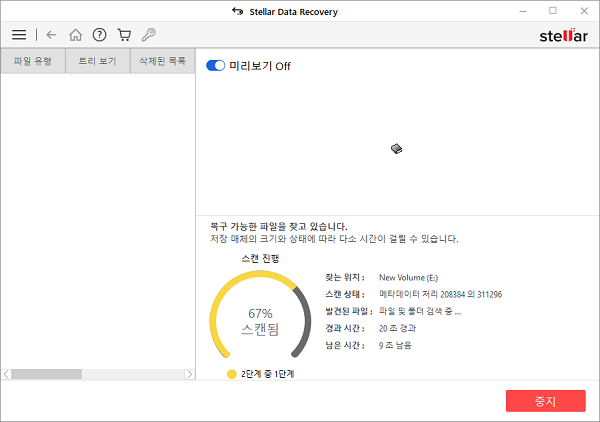
Task: Click the '파일 및 폴더 검색 중...' text
Action: click(x=420, y=311)
